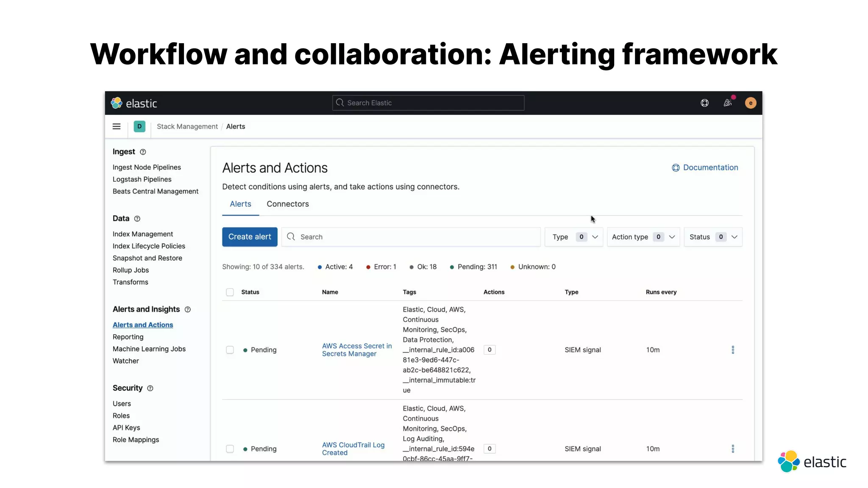868x488 pixels.
Task: Expand the Action type filter dropdown
Action: 643,237
